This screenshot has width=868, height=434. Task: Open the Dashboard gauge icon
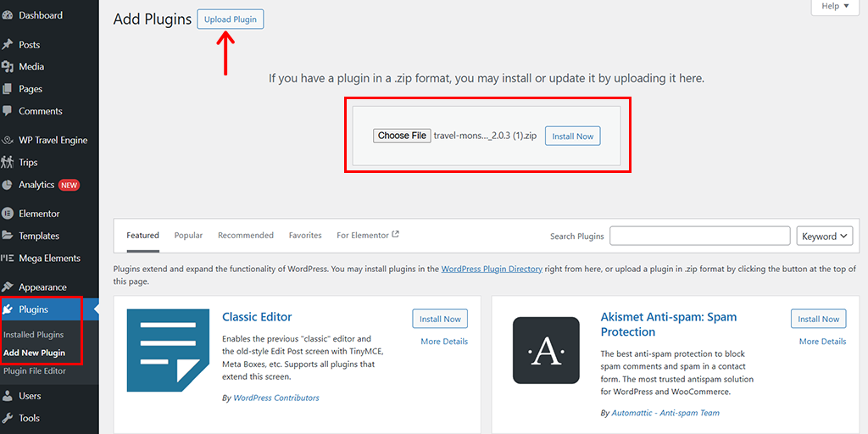[8, 15]
